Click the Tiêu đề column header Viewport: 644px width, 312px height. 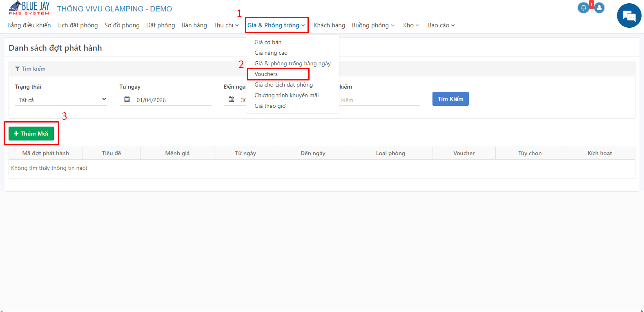[111, 153]
